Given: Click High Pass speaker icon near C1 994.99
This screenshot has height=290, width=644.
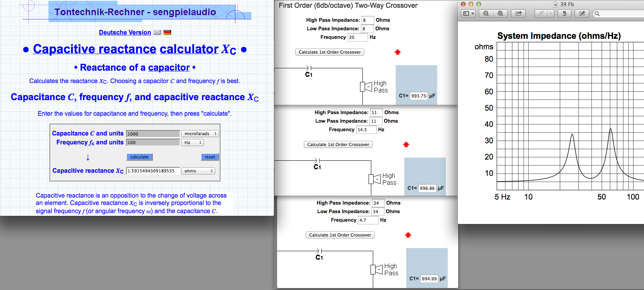Looking at the screenshot, I should tap(376, 269).
